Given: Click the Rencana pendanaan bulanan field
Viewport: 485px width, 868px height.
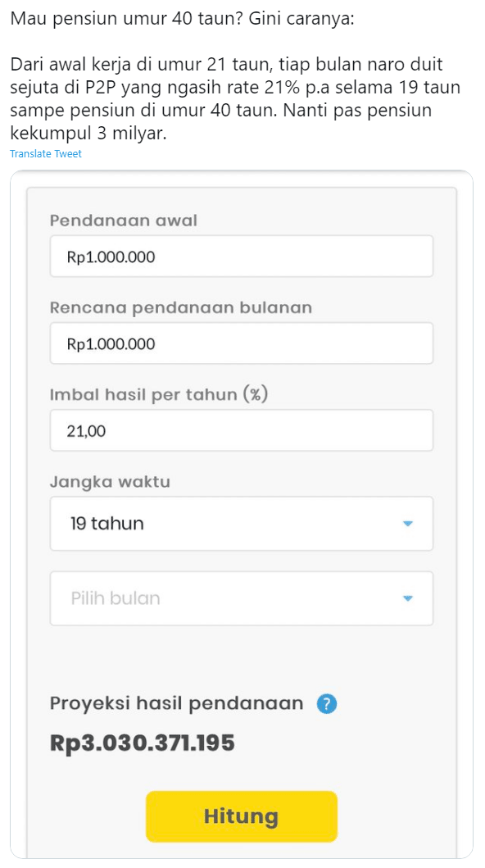Looking at the screenshot, I should (x=242, y=343).
